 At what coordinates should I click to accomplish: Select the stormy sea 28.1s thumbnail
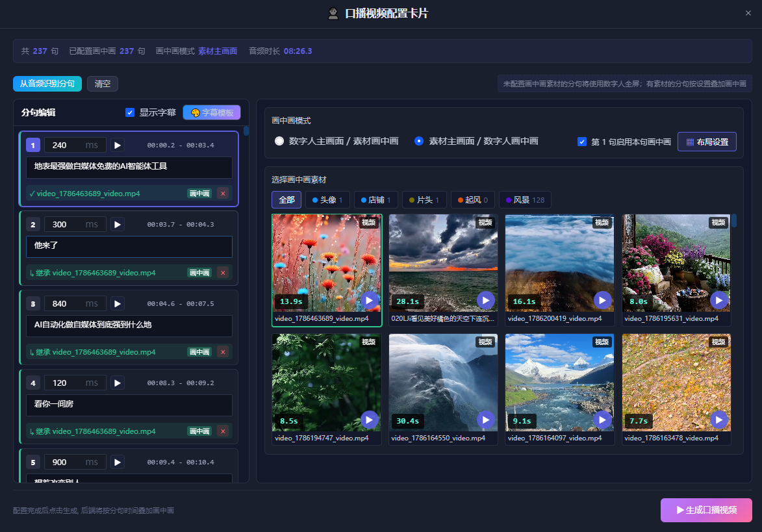(443, 263)
